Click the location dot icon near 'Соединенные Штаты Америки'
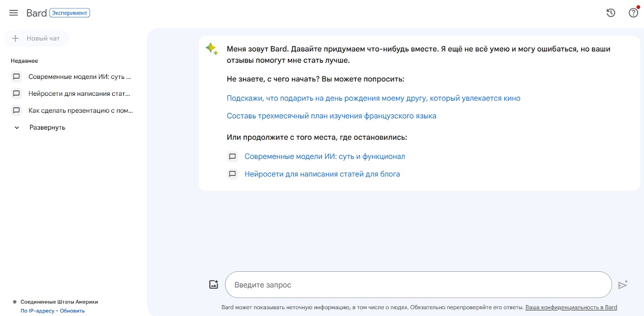Viewport: 644px width, 316px height. click(x=15, y=302)
